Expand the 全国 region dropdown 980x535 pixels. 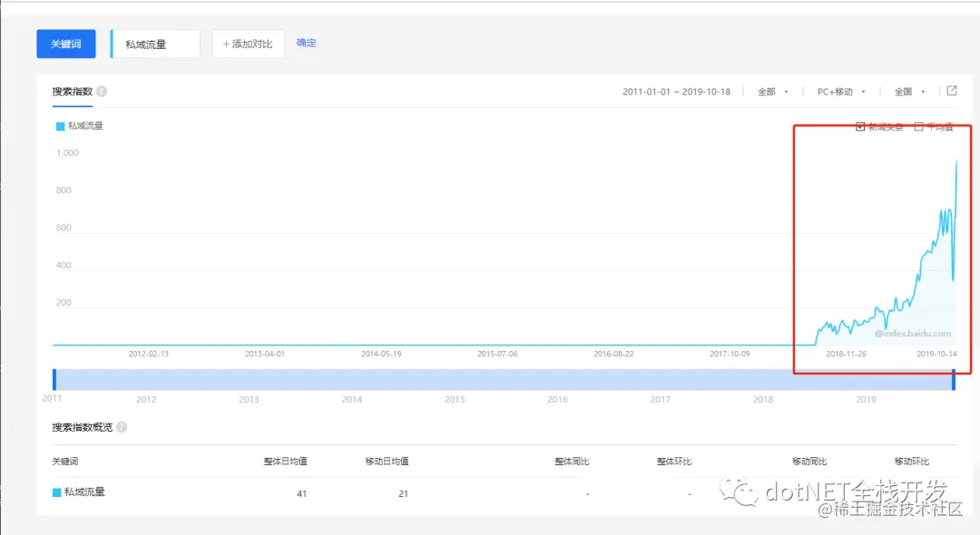[909, 92]
